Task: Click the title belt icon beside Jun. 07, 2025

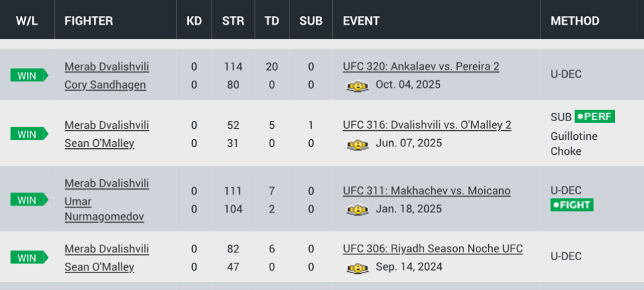Action: tap(358, 144)
